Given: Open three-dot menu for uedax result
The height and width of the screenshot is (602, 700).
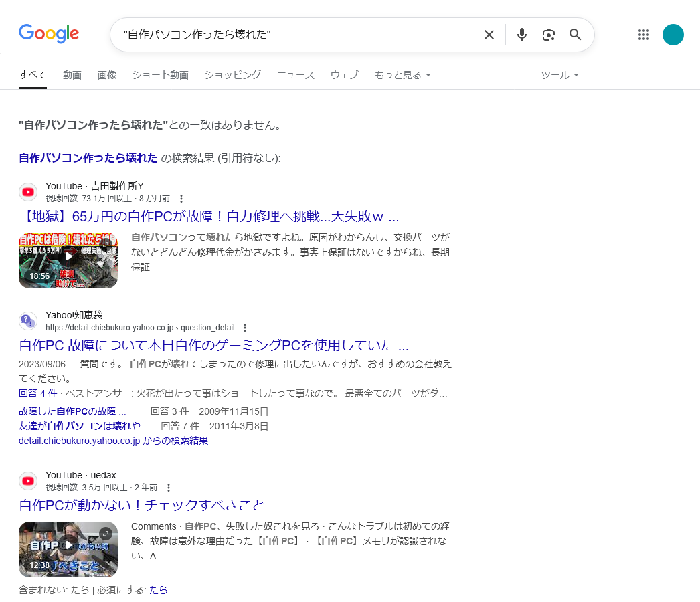Looking at the screenshot, I should pyautogui.click(x=169, y=488).
